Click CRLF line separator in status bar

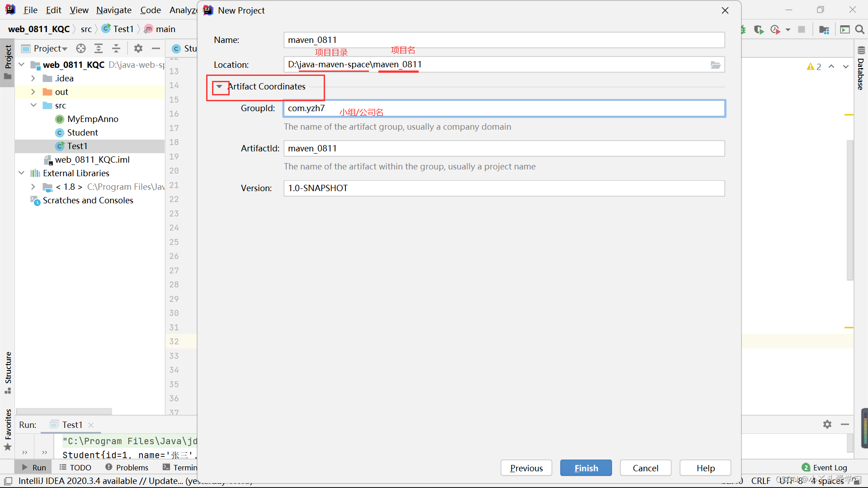761,481
